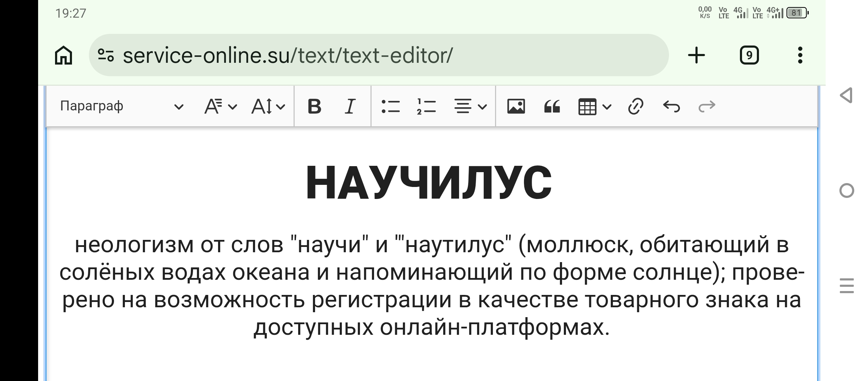Open the insert table dropdown
The width and height of the screenshot is (868, 381).
(595, 106)
